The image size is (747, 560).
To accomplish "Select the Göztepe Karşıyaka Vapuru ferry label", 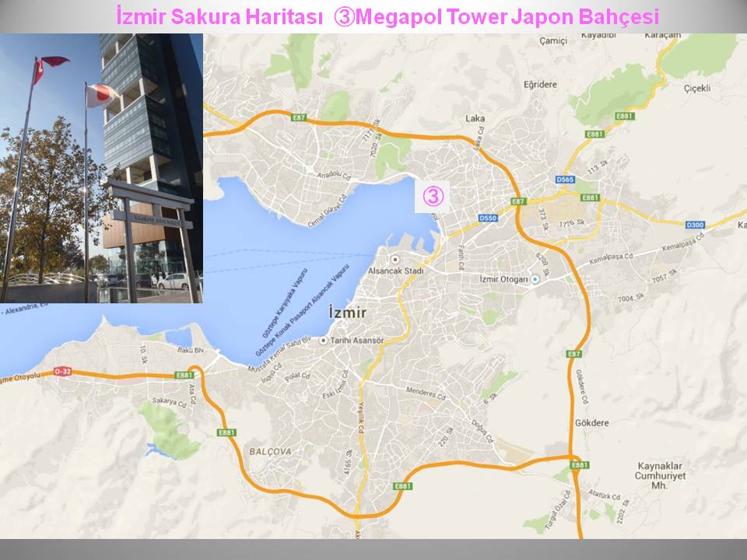I will (285, 303).
